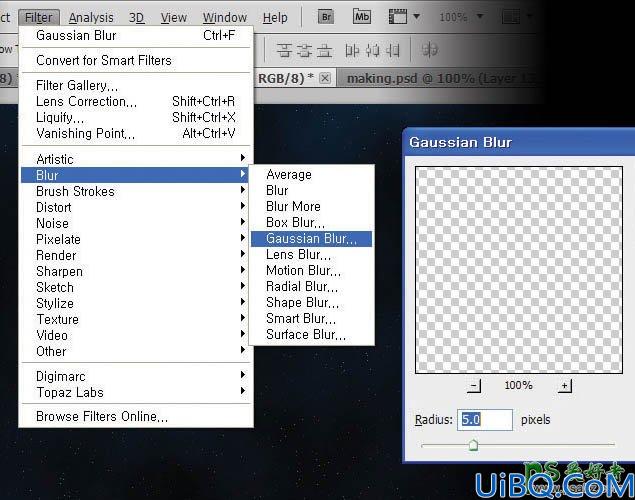The width and height of the screenshot is (635, 500).
Task: Click the Radius input field
Action: coord(485,419)
